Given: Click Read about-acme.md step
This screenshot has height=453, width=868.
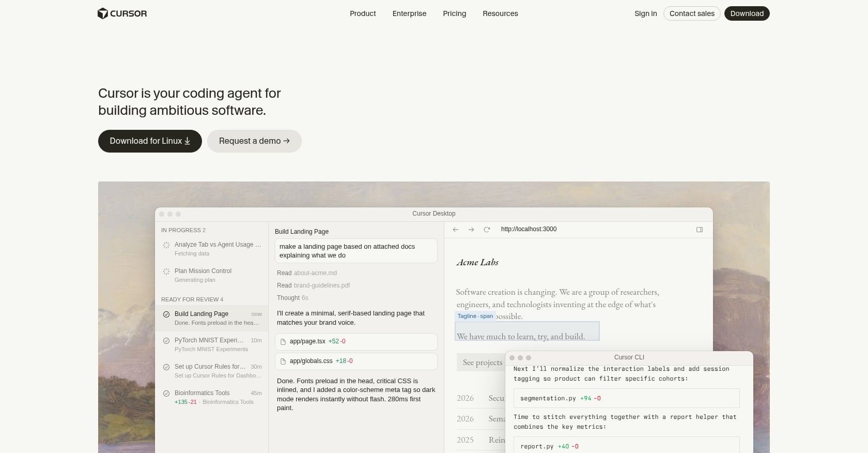Looking at the screenshot, I should 307,273.
